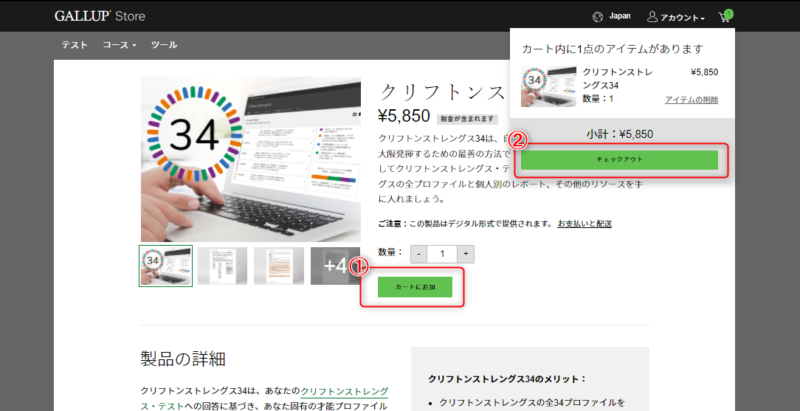Click the チェックアウト button
The height and width of the screenshot is (411, 800).
click(619, 160)
